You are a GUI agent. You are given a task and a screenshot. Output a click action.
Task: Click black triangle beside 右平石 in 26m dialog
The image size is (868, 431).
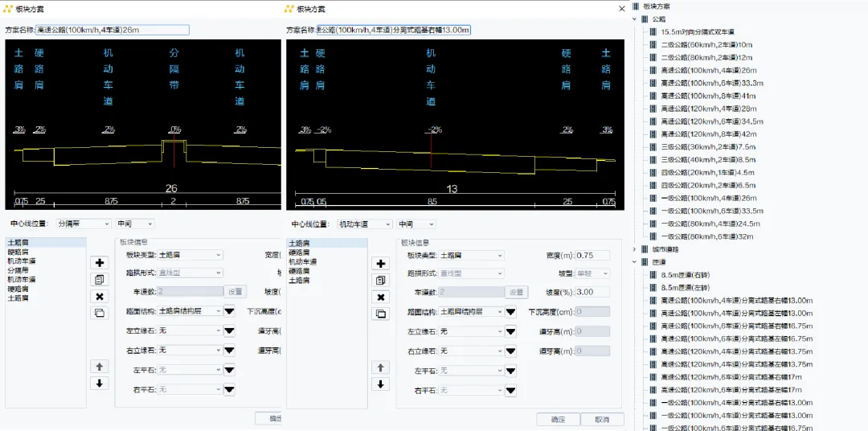229,390
